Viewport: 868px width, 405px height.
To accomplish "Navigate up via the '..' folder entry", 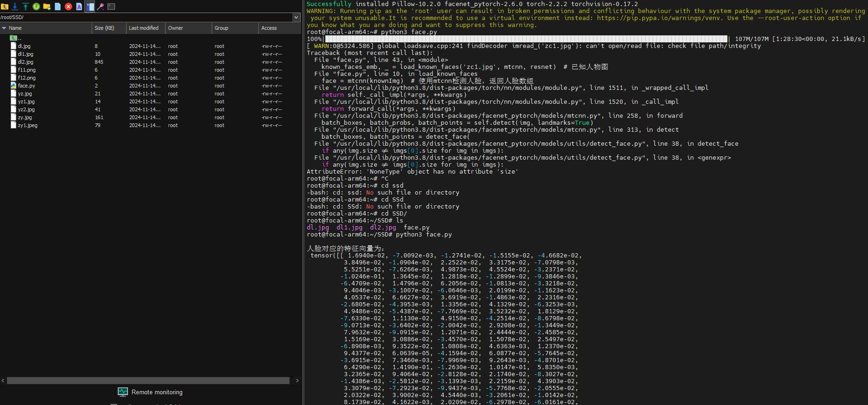I will tap(19, 38).
